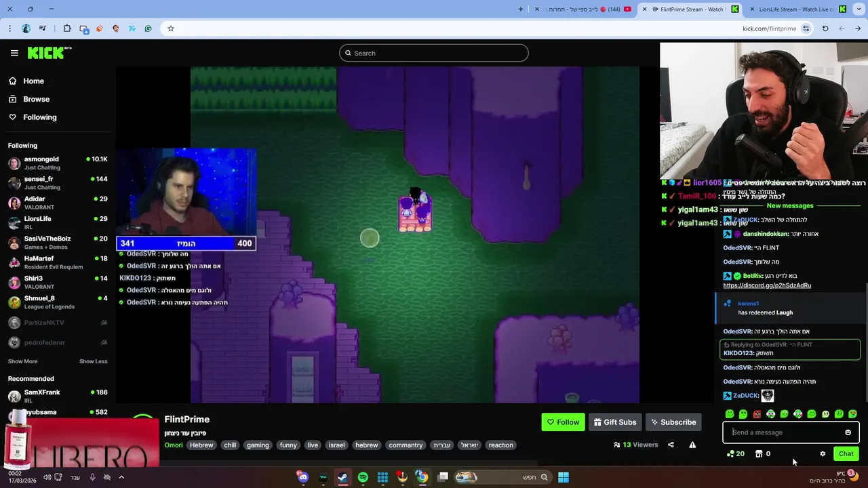The width and height of the screenshot is (868, 488).
Task: Open Shmuel_8 League of Legends channel
Action: pos(58,302)
